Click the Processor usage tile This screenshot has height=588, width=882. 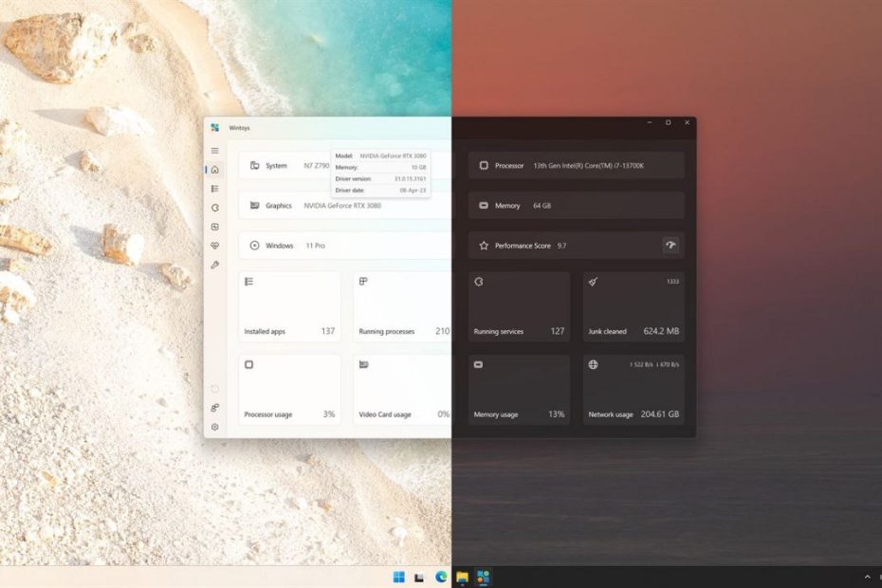pyautogui.click(x=289, y=389)
